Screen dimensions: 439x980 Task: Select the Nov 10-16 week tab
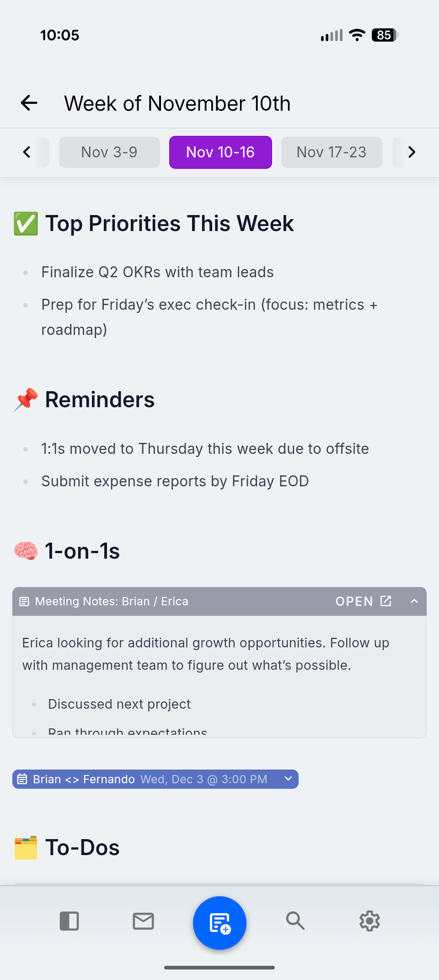[x=220, y=152]
